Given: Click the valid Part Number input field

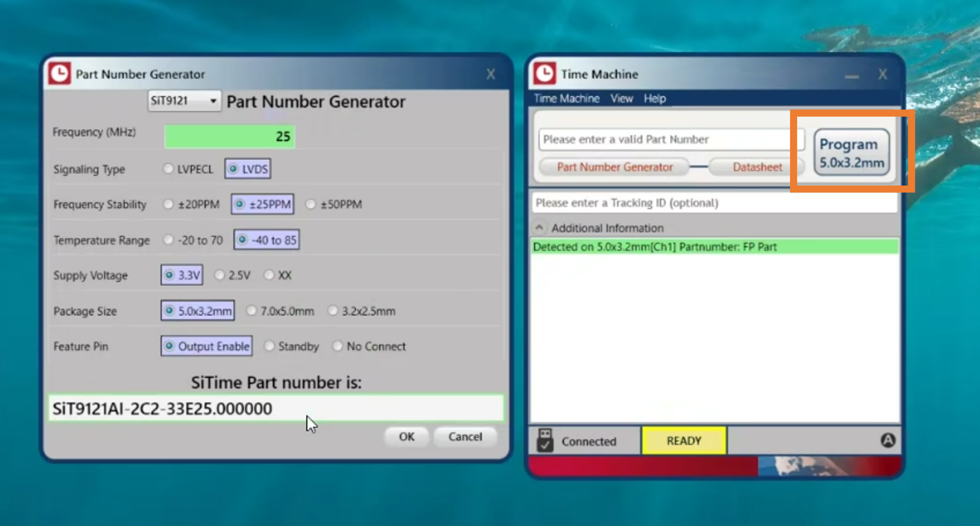Looking at the screenshot, I should tap(671, 139).
